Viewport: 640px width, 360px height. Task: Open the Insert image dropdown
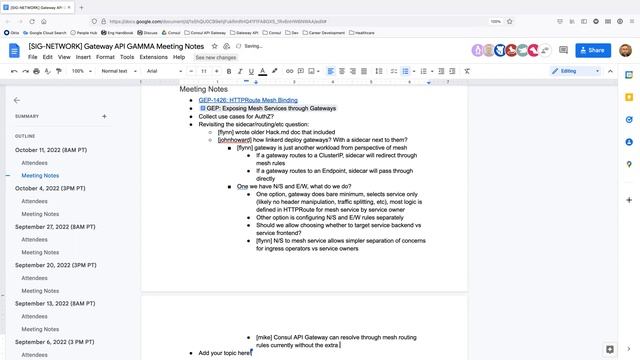click(314, 71)
